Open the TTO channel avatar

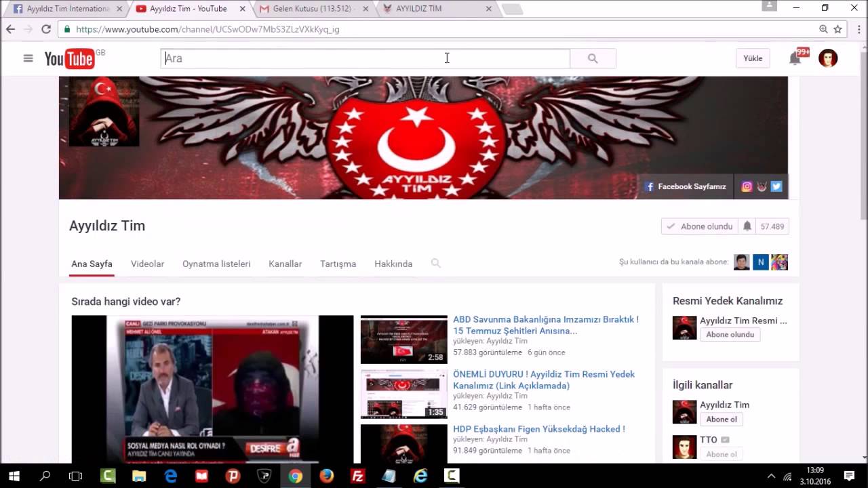click(684, 447)
